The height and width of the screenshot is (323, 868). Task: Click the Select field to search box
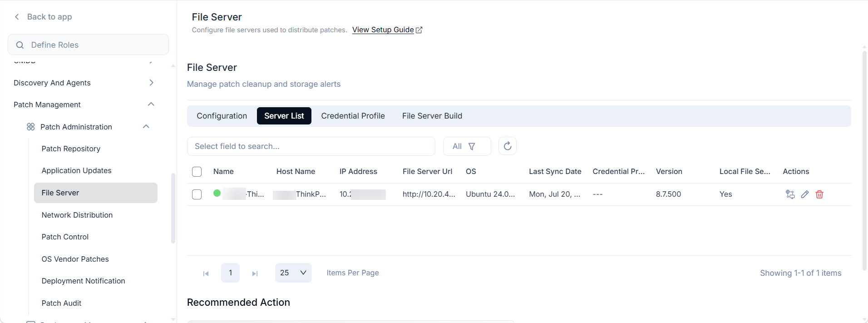311,146
